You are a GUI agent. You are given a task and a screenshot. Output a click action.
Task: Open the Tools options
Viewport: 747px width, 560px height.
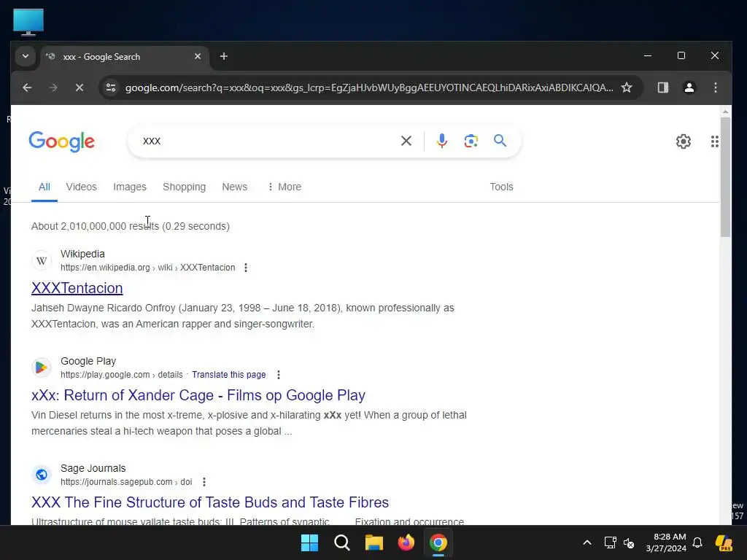(x=501, y=187)
